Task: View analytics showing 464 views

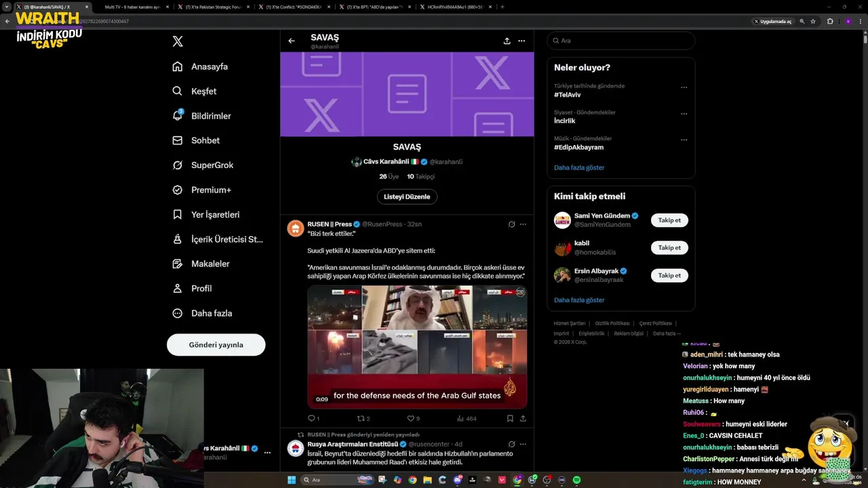Action: point(466,419)
